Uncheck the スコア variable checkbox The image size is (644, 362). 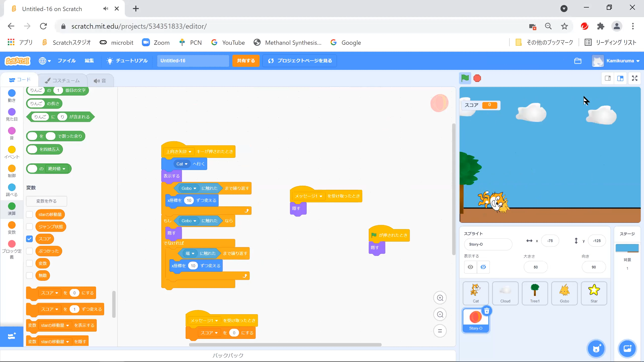pyautogui.click(x=29, y=239)
